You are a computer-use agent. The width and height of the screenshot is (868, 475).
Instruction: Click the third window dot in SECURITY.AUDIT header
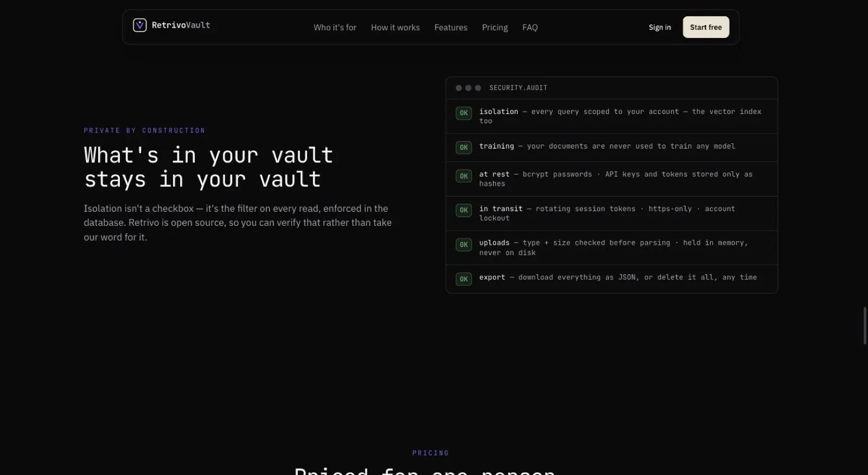point(478,88)
